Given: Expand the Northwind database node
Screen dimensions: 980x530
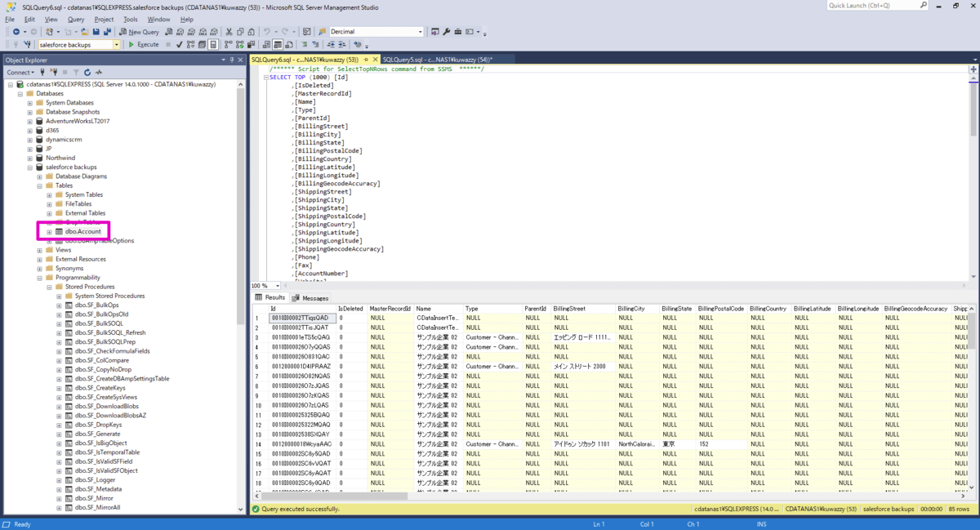Looking at the screenshot, I should pos(30,158).
